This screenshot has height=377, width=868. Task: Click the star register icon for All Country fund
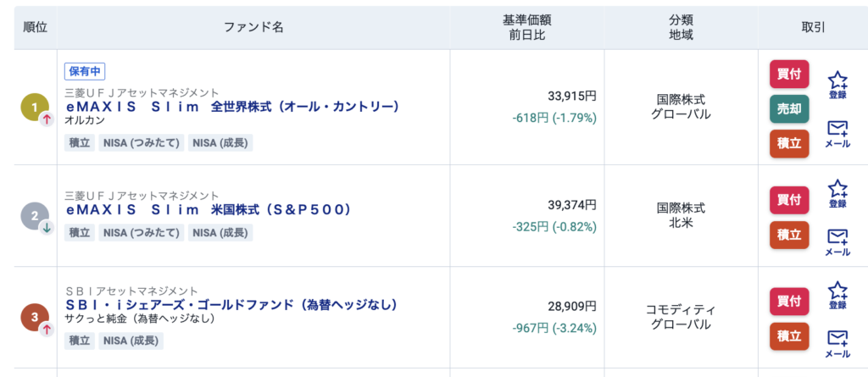[x=837, y=84]
